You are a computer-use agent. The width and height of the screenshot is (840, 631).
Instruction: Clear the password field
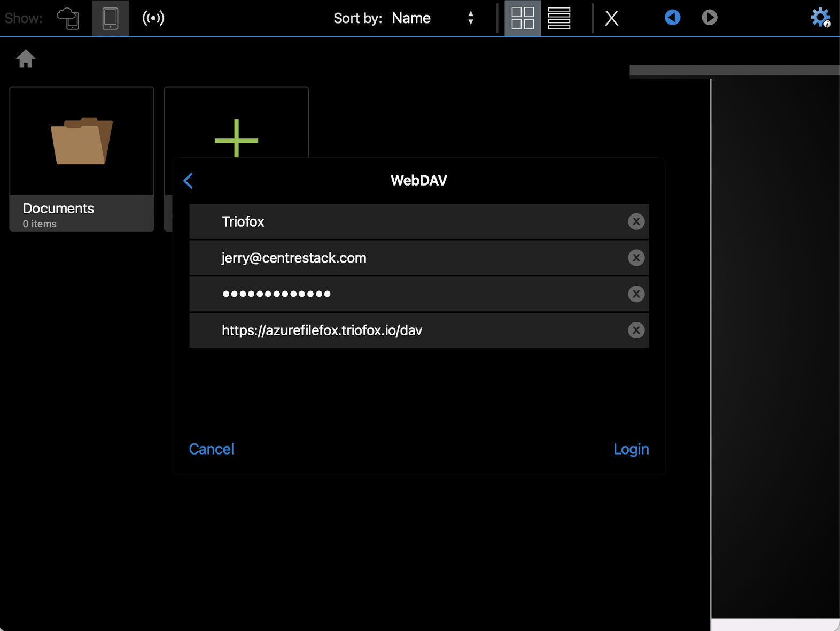click(636, 294)
